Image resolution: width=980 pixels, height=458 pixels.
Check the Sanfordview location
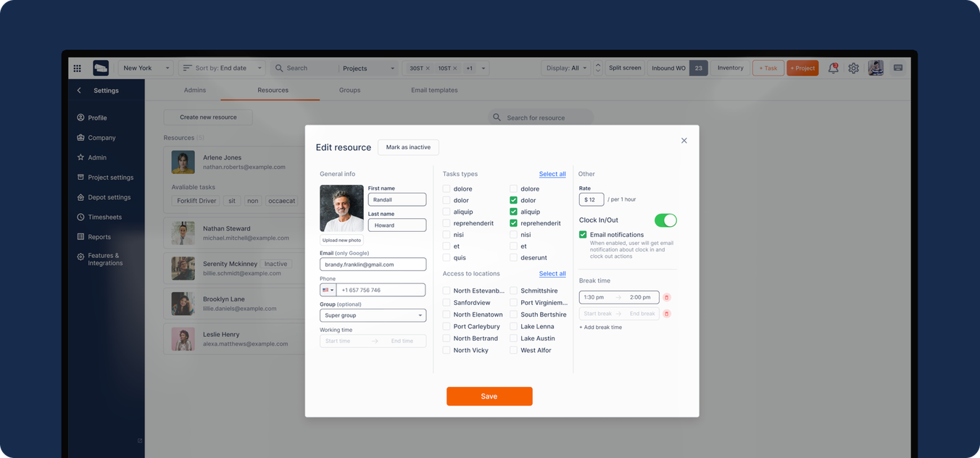coord(447,302)
